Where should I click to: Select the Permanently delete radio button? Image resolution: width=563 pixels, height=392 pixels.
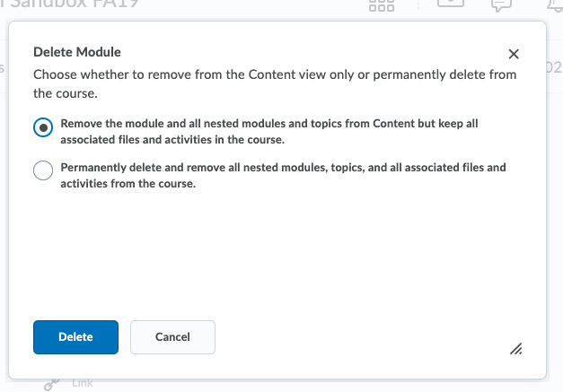43,170
